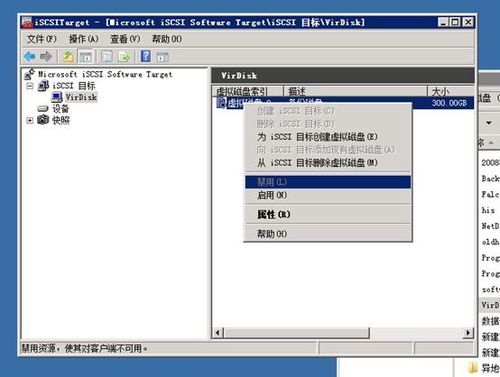
Task: Select Microsoft iSCSI Software Target tree root
Action: 105,74
